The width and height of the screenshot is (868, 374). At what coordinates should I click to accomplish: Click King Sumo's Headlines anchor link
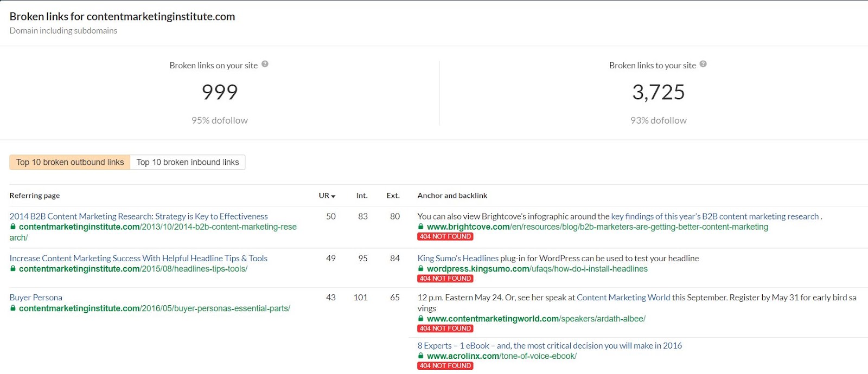click(458, 258)
